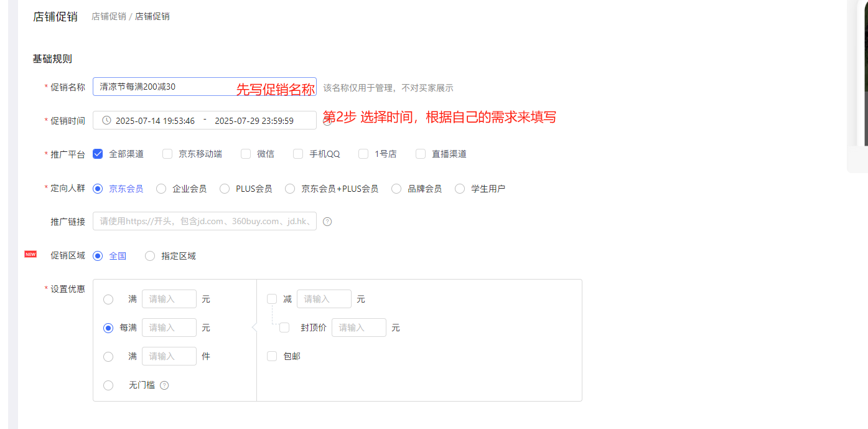Click the red NEW badge beside 促销区域
This screenshot has width=868, height=429.
30,254
